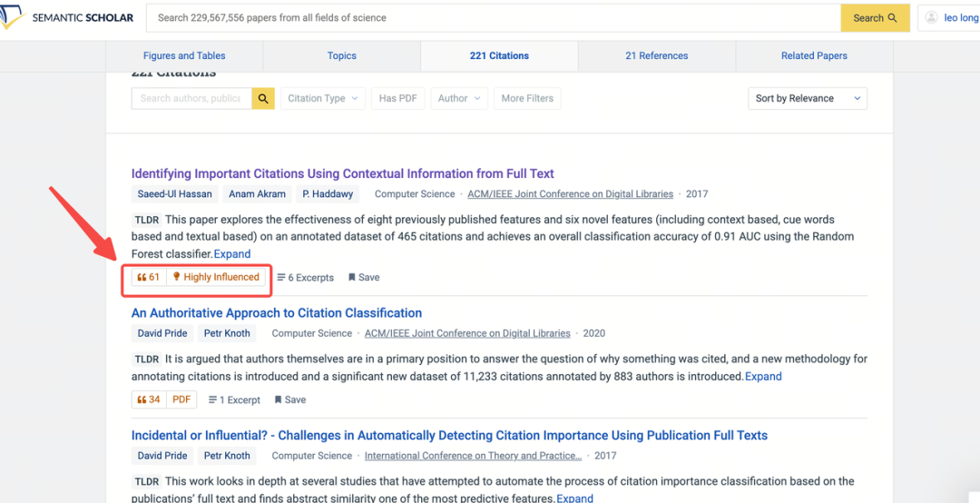Open 6 Excerpts for first paper
The width and height of the screenshot is (980, 503).
(x=305, y=278)
